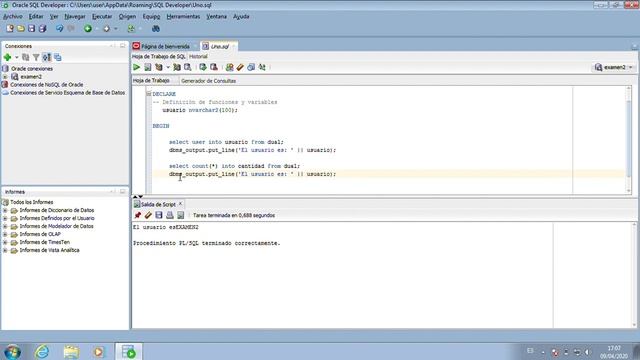The image size is (640, 360).
Task: Expand Informes Definidos por el Usuario
Action: coord(5,218)
